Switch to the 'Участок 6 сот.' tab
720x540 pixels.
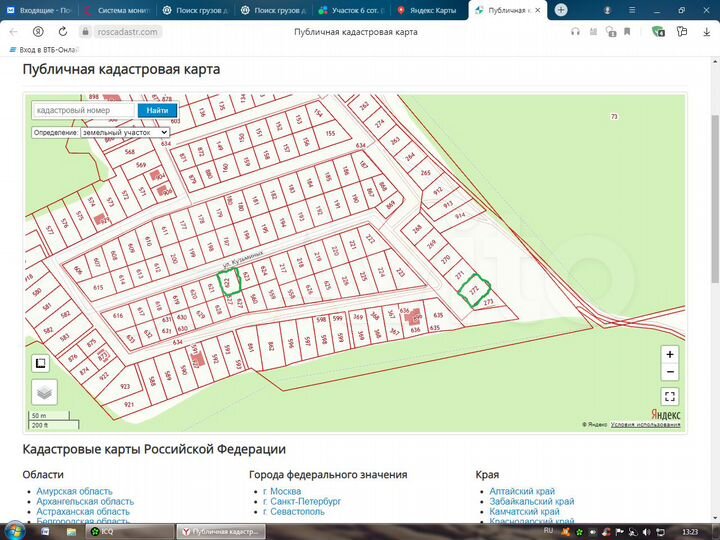[x=350, y=10]
